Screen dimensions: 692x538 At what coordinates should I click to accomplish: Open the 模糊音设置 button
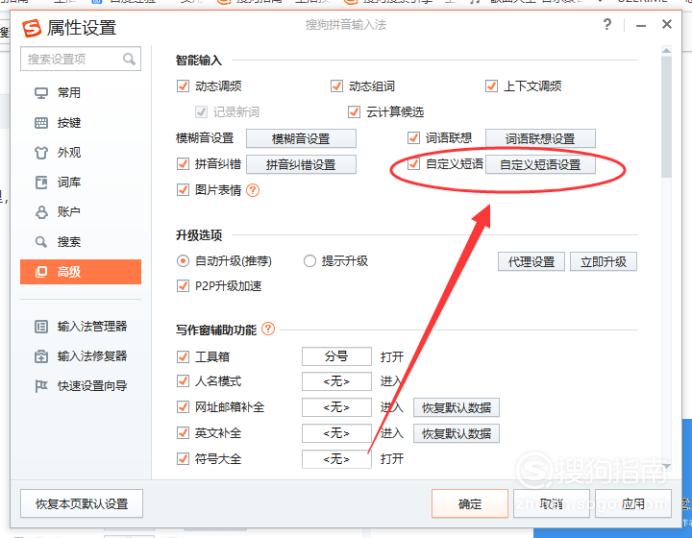tap(301, 139)
